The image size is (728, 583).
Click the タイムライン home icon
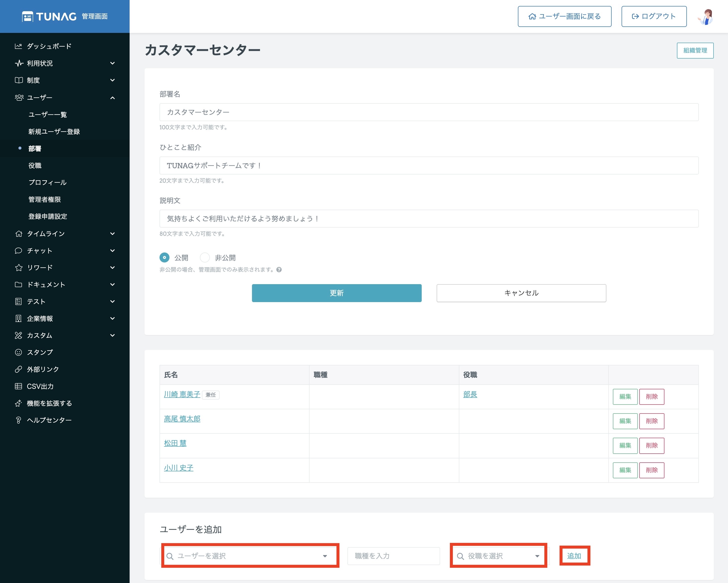19,233
